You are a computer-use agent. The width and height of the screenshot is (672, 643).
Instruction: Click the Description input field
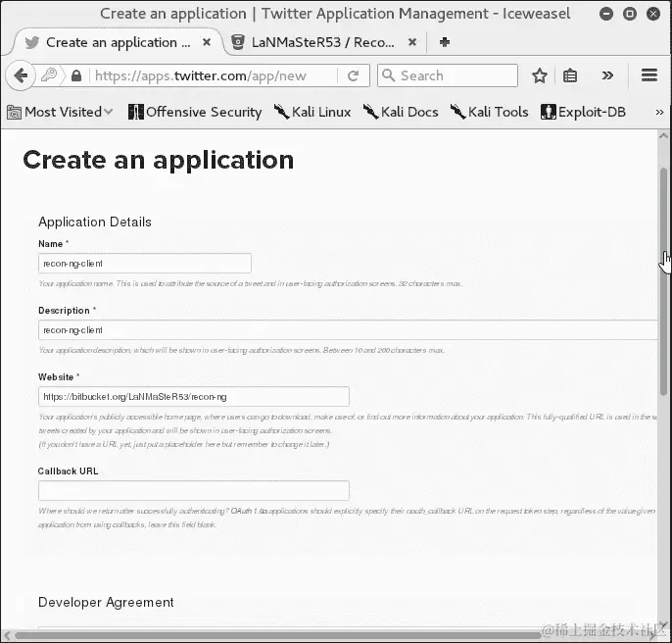pyautogui.click(x=348, y=330)
